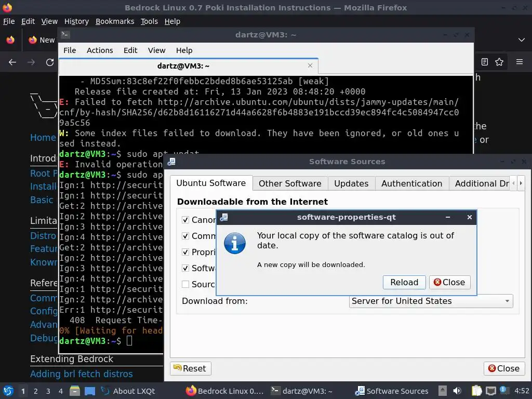532x399 pixels.
Task: Open the network status tray icon
Action: click(490, 391)
